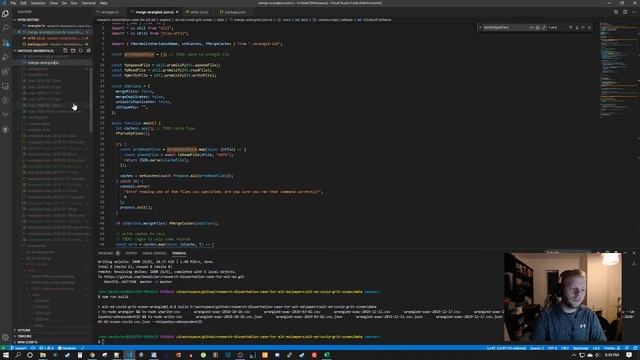Click the master branch status bar item
This screenshot has width=640, height=360.
click(x=18, y=348)
